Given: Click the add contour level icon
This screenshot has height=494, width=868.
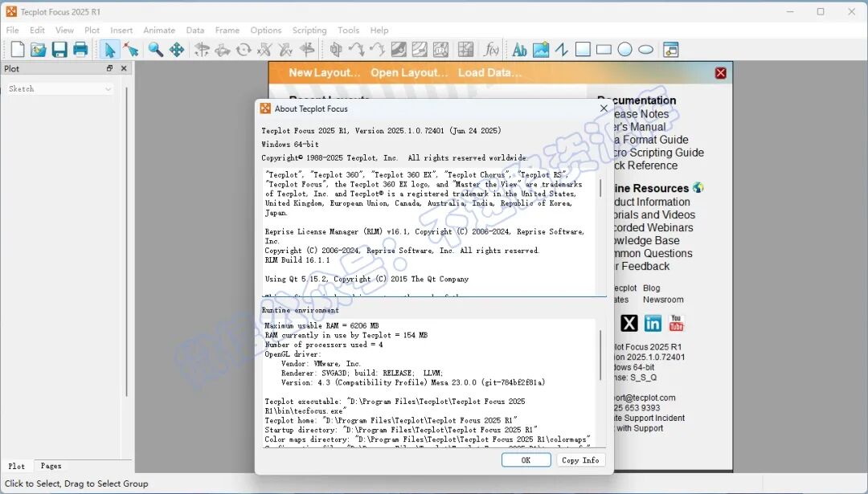Looking at the screenshot, I should (399, 50).
